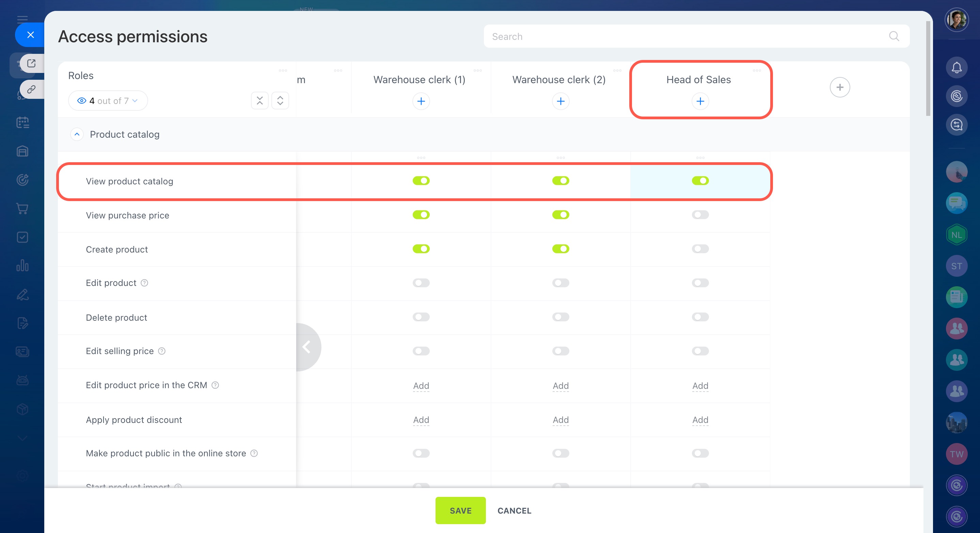
Task: Collapse the Product catalog section
Action: click(77, 134)
